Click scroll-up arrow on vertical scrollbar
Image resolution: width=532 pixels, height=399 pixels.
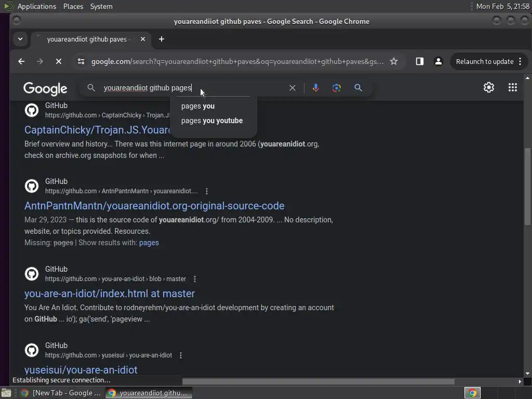(527, 78)
